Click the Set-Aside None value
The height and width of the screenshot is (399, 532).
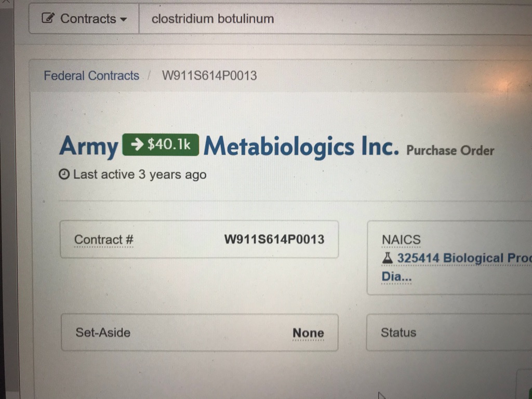[x=308, y=333]
